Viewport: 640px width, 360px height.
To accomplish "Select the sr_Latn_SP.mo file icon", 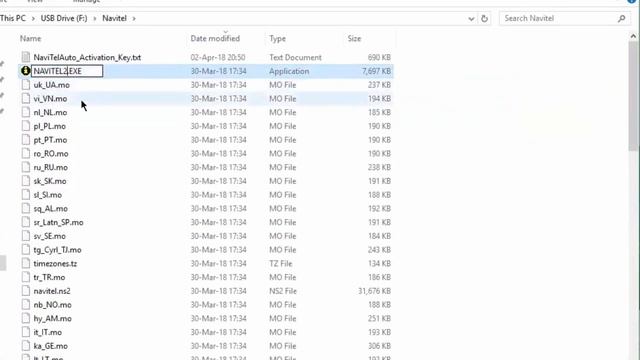I will [x=26, y=222].
